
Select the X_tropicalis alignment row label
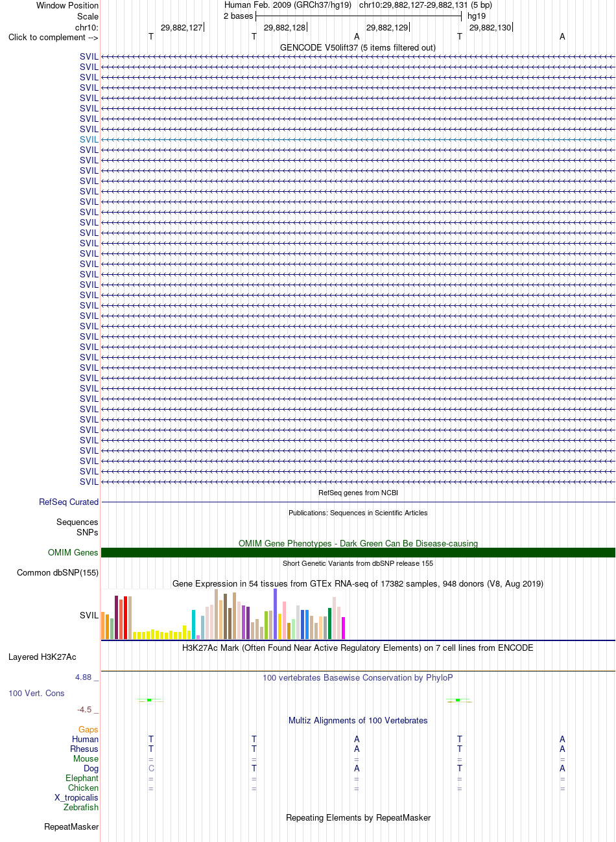77,797
